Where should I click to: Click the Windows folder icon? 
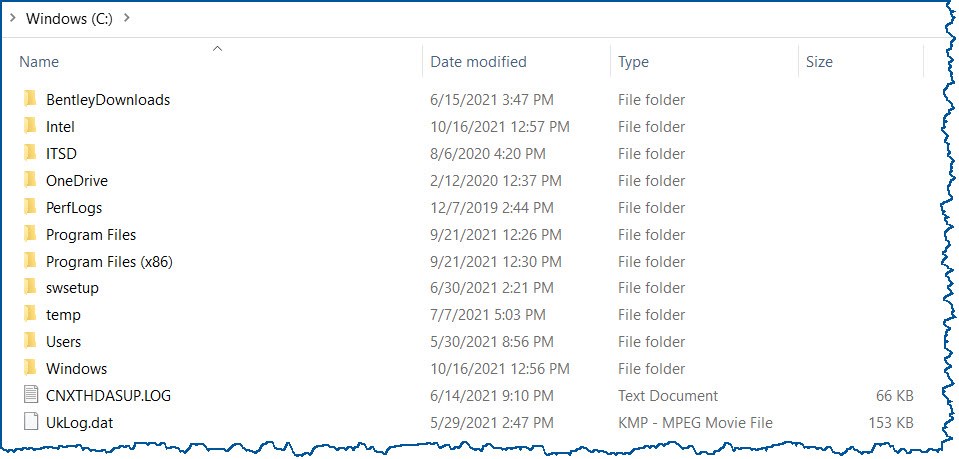click(30, 368)
